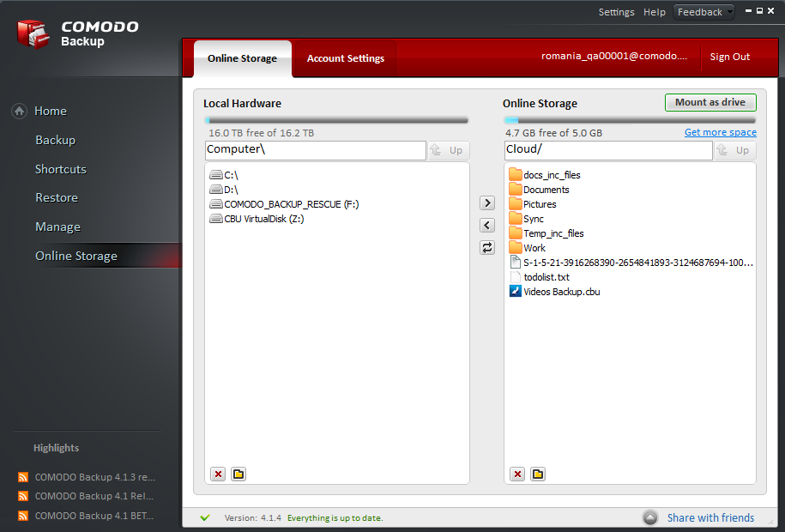This screenshot has height=532, width=785.
Task: Open the Feedback dropdown
Action: 703,12
